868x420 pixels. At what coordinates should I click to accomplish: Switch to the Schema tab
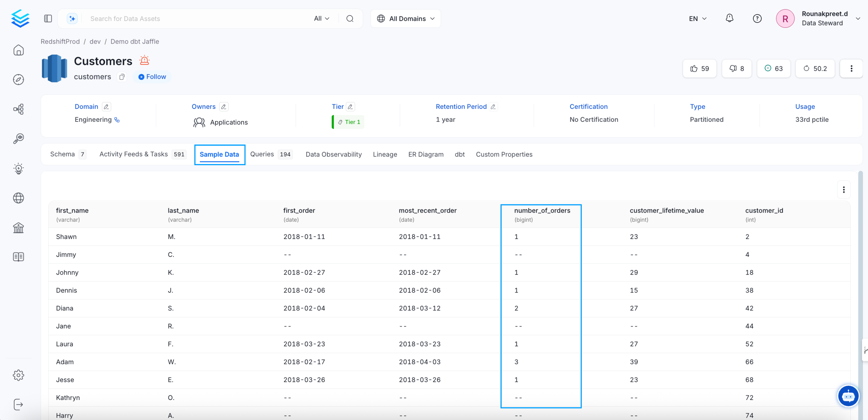pos(63,154)
